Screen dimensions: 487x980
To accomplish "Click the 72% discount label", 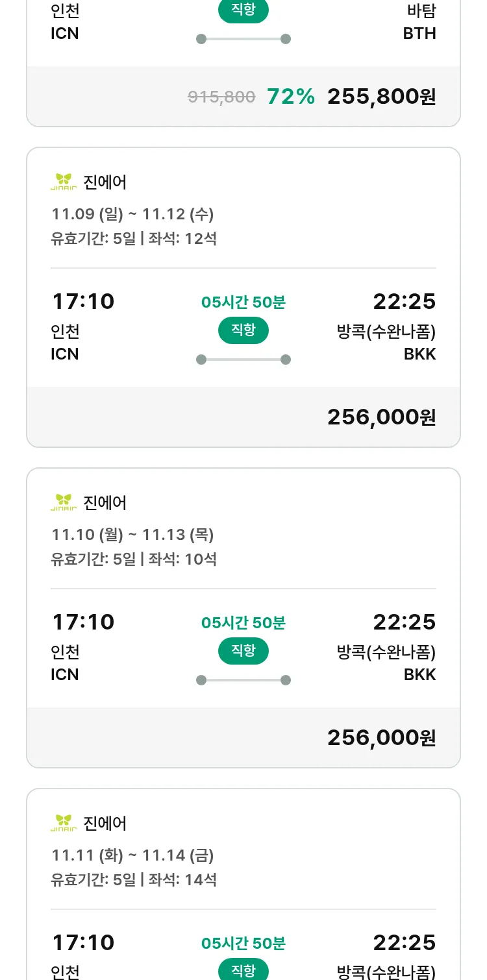I will point(291,97).
